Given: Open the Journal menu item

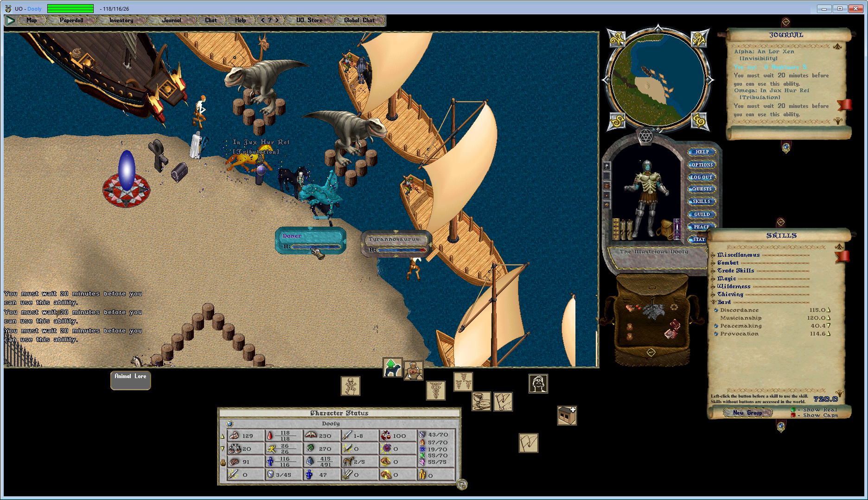Looking at the screenshot, I should [172, 20].
